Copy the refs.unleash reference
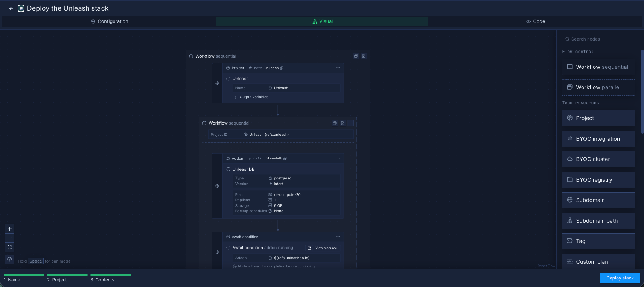This screenshot has height=287, width=644. (282, 68)
